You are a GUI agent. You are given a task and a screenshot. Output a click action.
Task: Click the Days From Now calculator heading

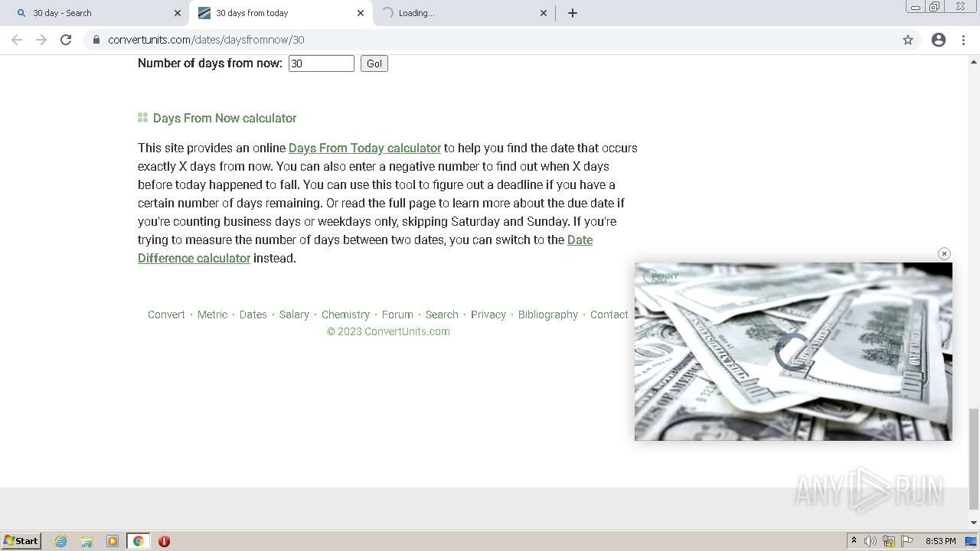coord(224,118)
